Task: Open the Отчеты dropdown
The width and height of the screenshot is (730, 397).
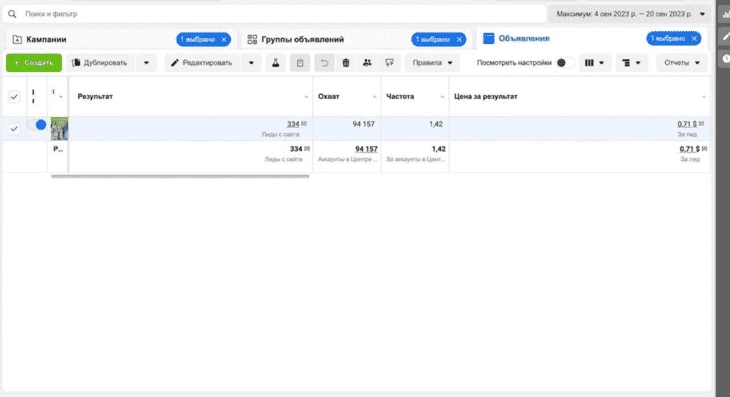Action: pos(682,63)
